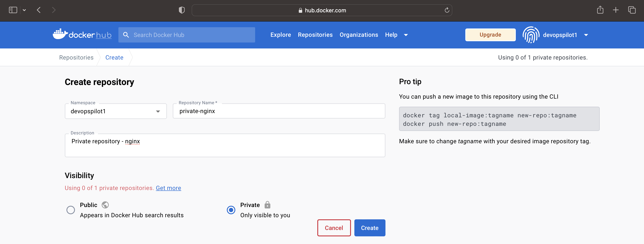Click the blue Create button

click(369, 228)
